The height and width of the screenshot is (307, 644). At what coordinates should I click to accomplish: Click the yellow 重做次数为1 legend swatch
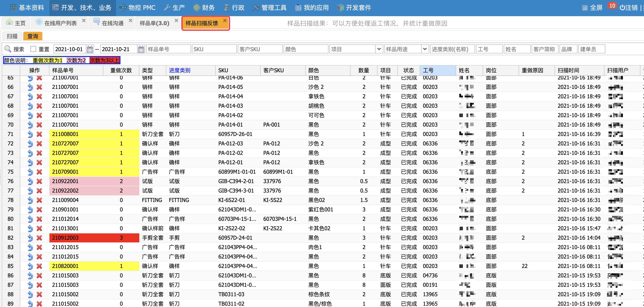47,60
